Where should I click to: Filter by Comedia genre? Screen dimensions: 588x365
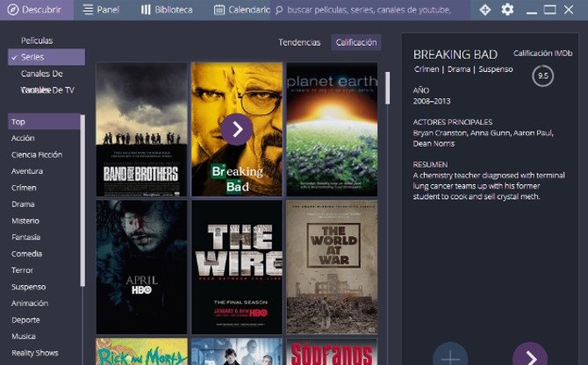coord(26,254)
